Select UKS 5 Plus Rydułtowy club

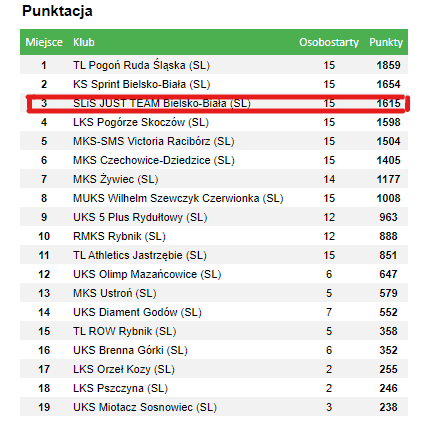point(140,217)
